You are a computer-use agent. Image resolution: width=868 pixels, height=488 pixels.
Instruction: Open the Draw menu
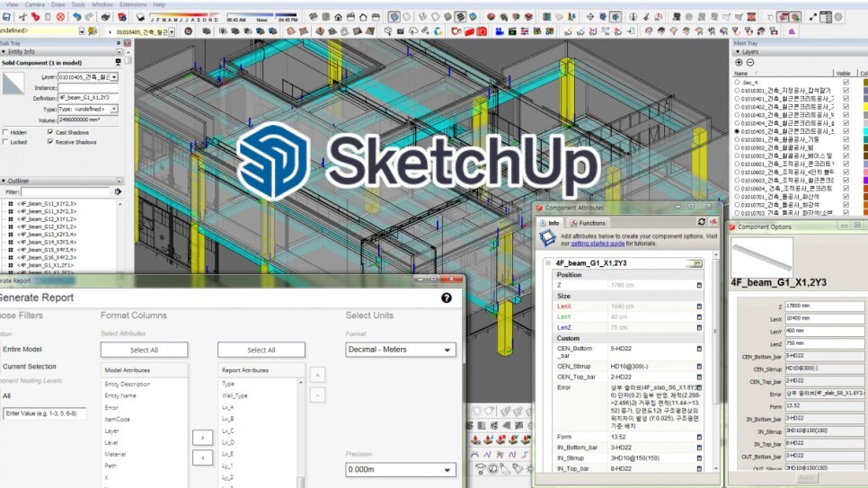[58, 4]
